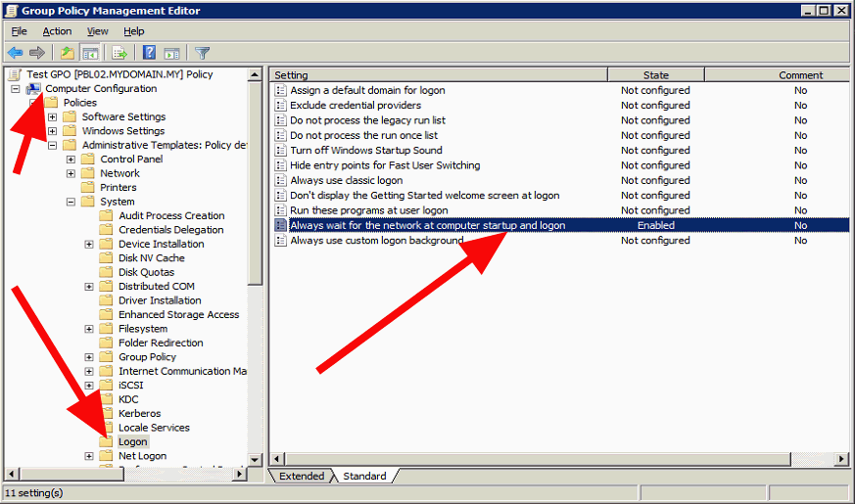Expand the Software Settings folder
The height and width of the screenshot is (504, 855).
tap(53, 117)
